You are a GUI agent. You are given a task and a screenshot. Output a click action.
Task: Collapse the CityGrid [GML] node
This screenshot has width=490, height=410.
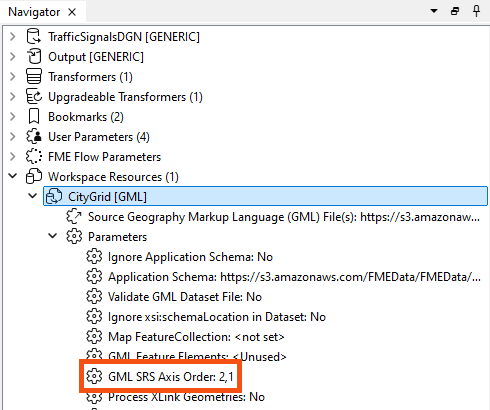33,196
